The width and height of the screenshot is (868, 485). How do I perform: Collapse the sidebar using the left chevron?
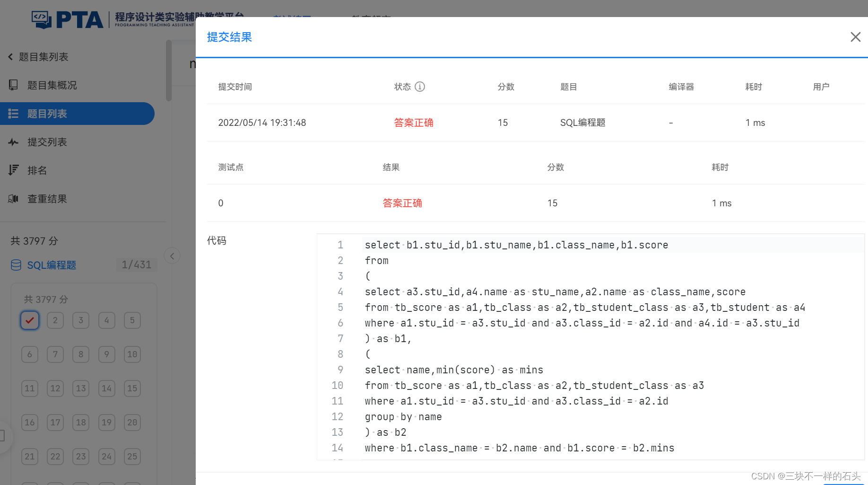172,256
